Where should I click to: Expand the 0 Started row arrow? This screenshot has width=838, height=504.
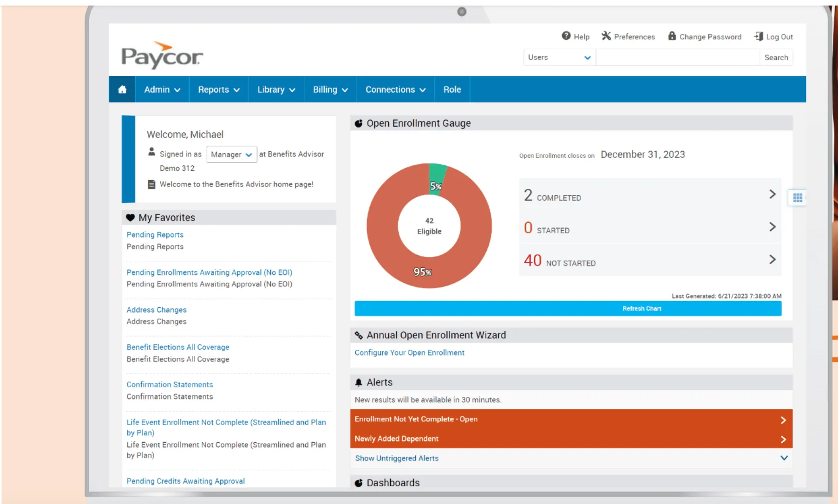773,226
